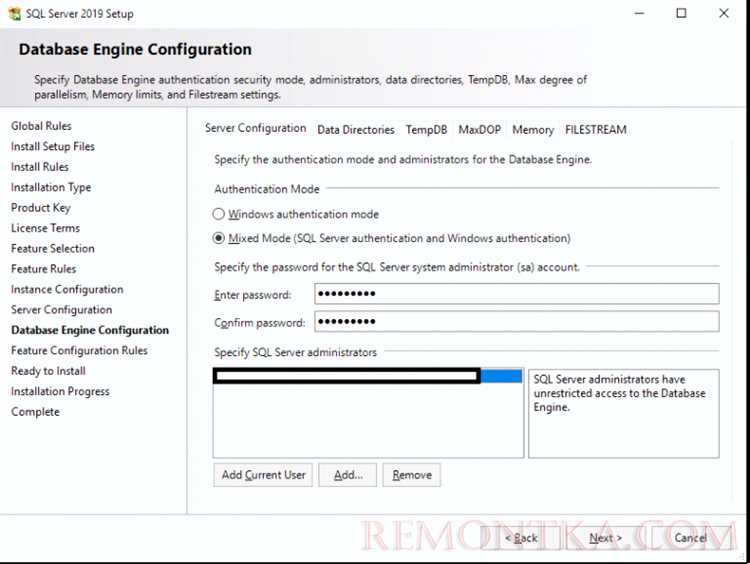Click Install Setup Files step
The height and width of the screenshot is (564, 750).
[53, 146]
